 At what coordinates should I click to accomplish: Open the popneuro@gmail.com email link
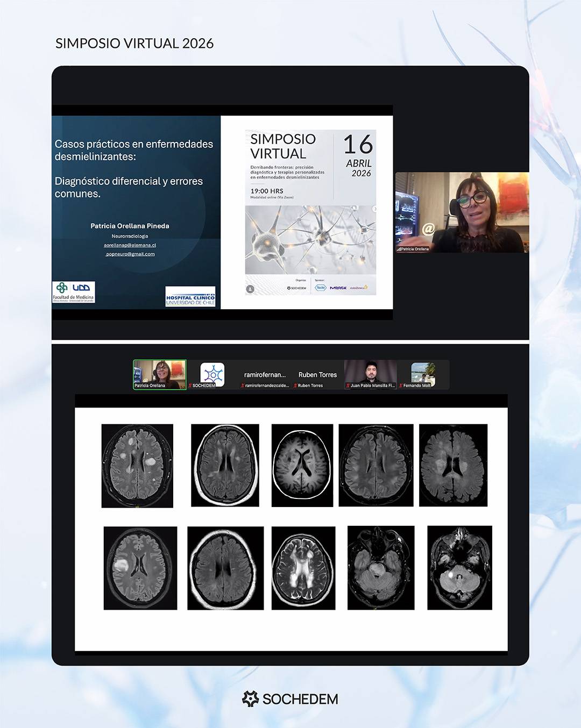point(130,254)
